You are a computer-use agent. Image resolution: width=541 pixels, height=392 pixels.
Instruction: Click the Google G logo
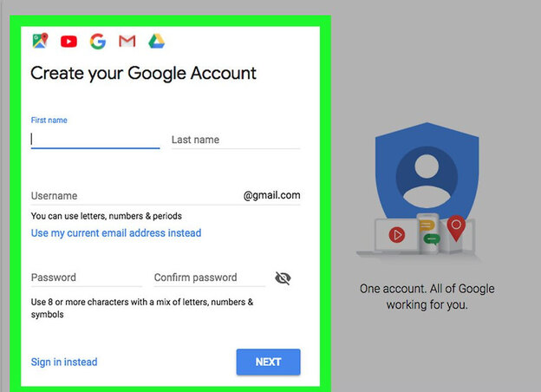[x=98, y=42]
